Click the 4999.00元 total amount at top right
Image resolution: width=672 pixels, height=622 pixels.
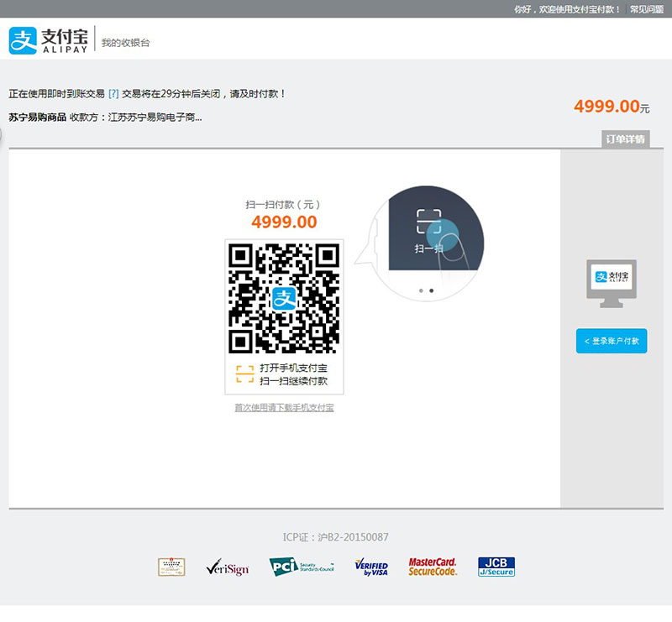point(612,107)
